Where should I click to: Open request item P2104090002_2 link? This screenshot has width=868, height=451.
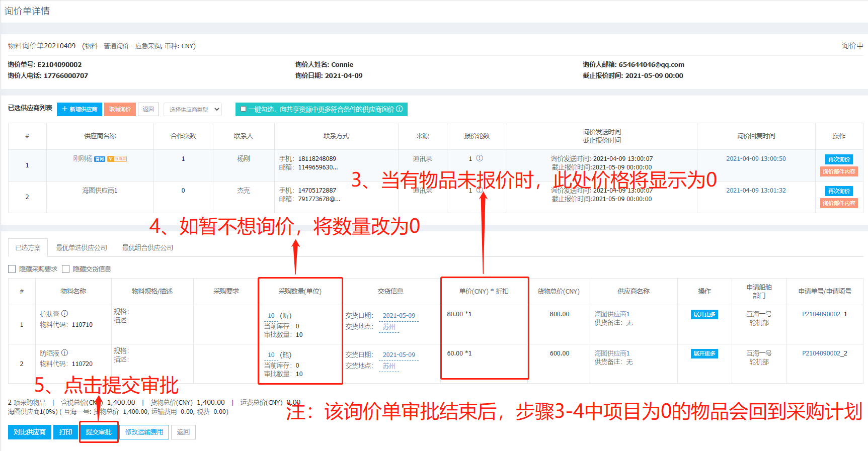tap(824, 353)
